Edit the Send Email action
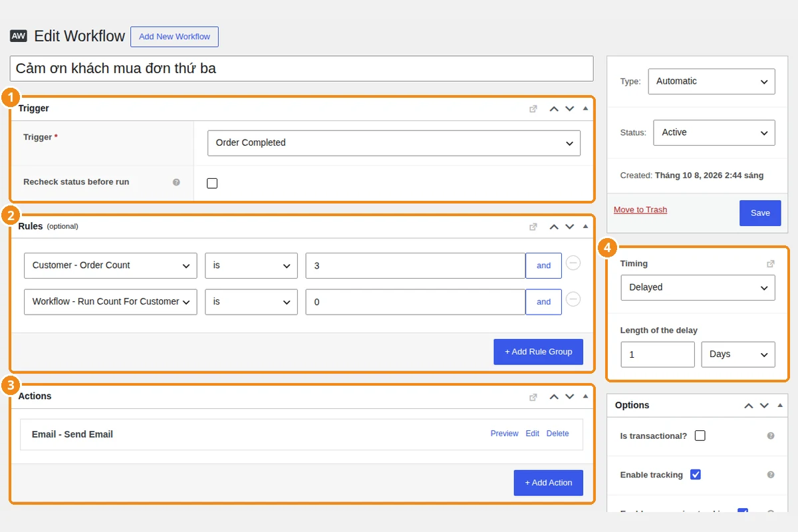 click(532, 434)
